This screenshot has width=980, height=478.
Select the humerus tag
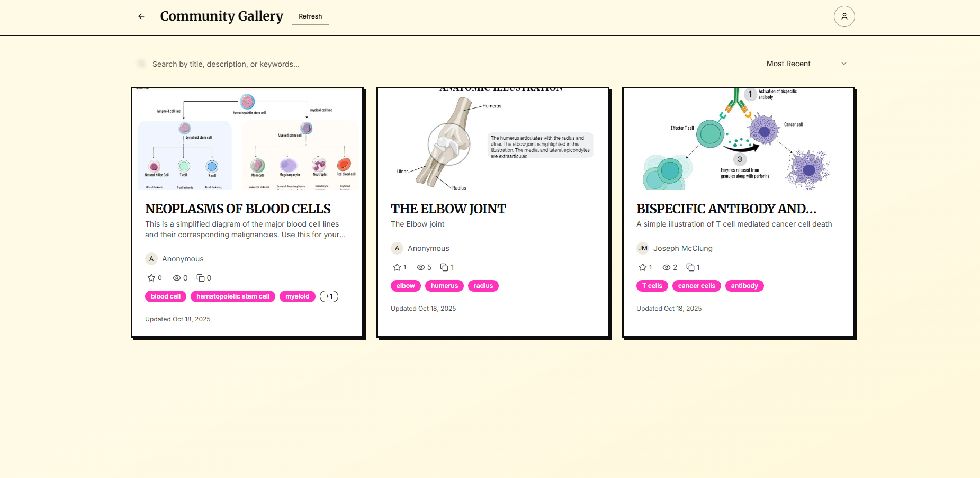pos(444,286)
